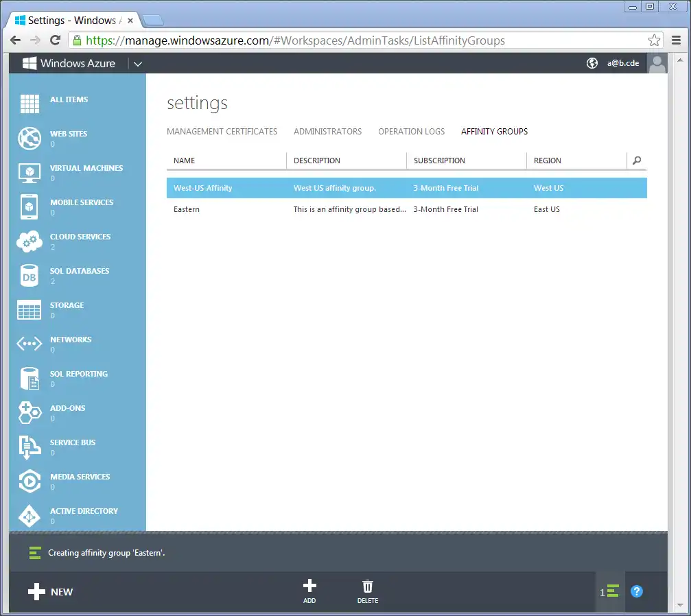Viewport: 691px width, 616px height.
Task: Open SQL Databases DB icon
Action: coord(30,276)
